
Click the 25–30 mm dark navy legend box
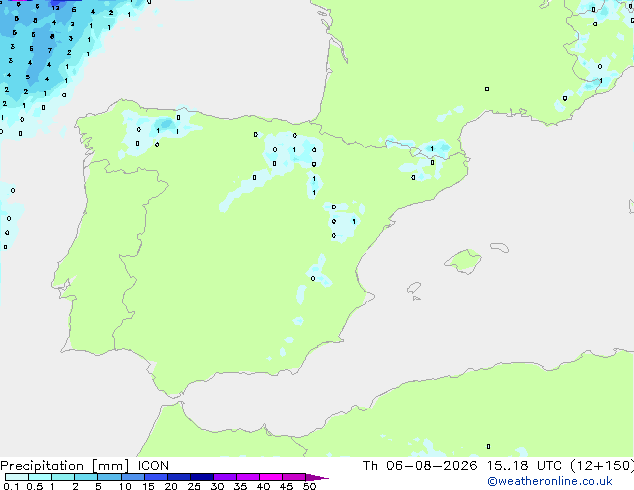click(202, 477)
